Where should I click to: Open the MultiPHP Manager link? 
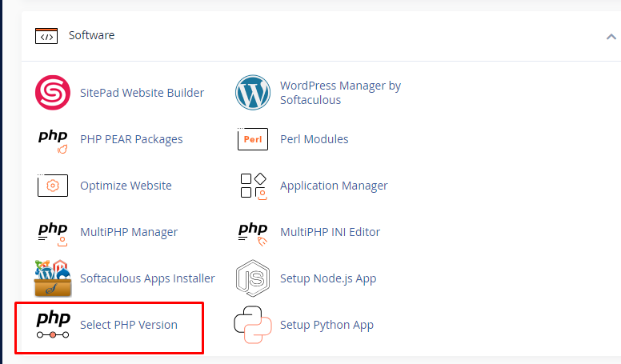(129, 232)
